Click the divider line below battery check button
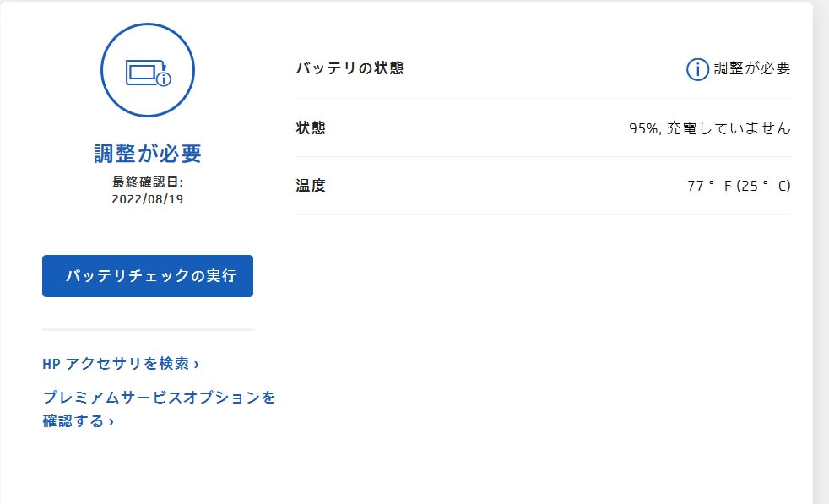Viewport: 829px width, 504px height. (148, 329)
